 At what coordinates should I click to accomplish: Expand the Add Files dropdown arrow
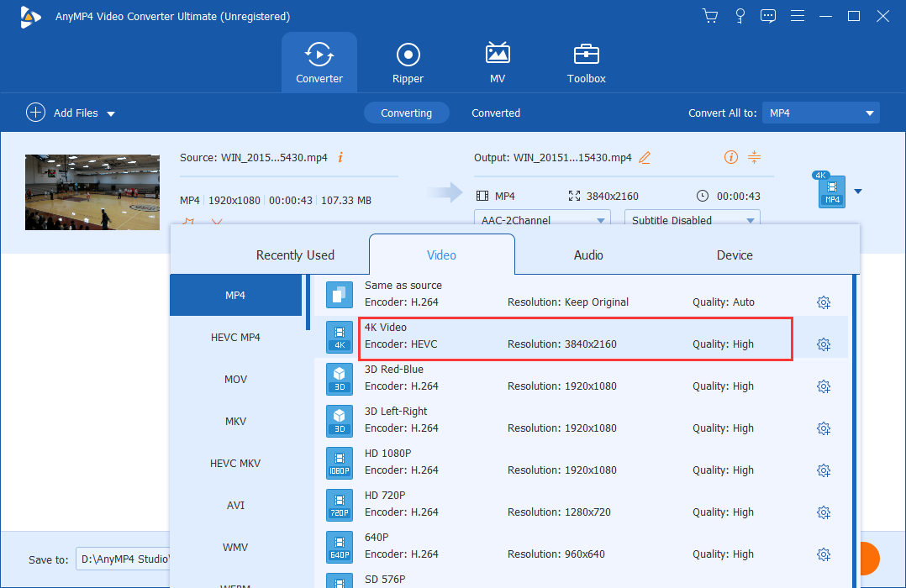[111, 113]
